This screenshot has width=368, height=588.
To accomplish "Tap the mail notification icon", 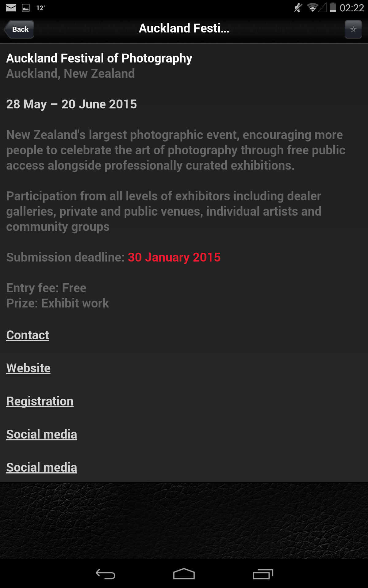I will 11,8.
